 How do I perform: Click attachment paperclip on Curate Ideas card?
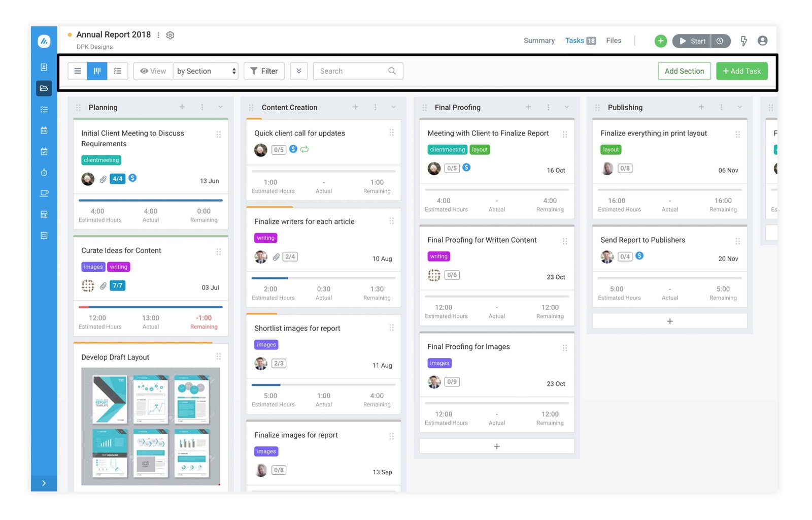click(x=103, y=286)
